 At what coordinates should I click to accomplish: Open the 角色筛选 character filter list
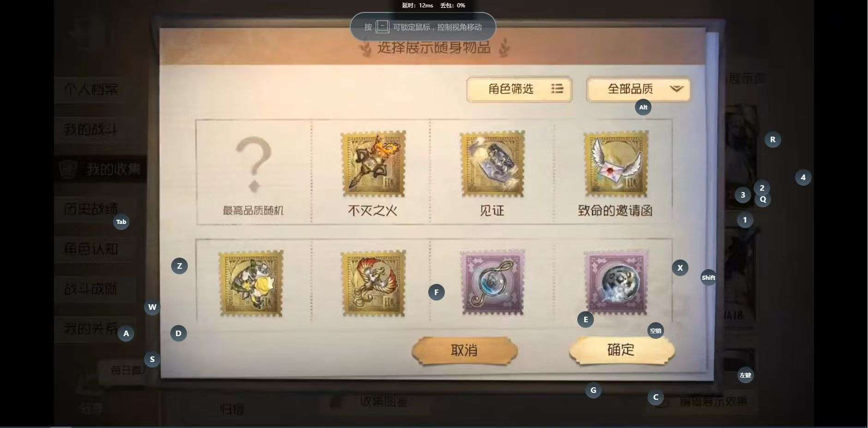point(519,89)
